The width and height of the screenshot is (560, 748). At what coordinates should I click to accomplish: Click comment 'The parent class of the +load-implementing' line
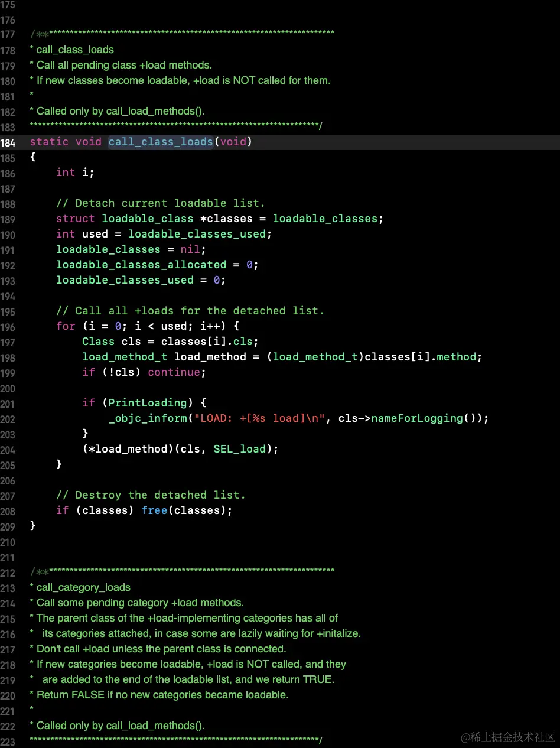pos(184,618)
